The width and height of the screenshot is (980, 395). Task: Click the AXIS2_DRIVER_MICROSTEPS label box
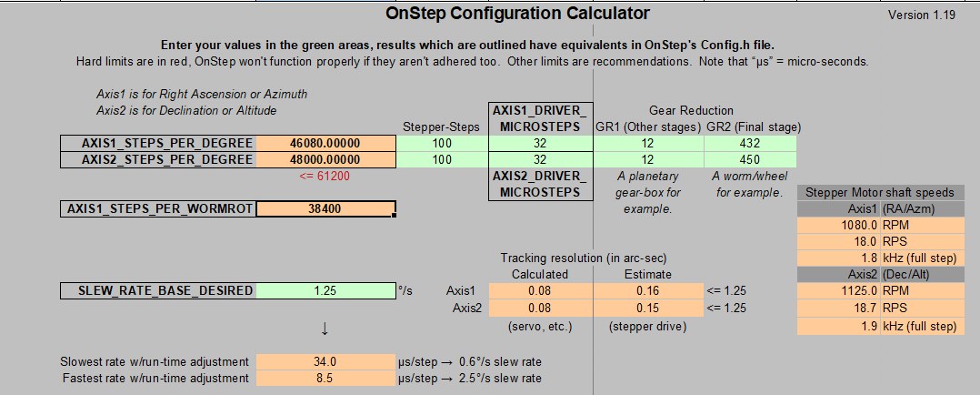540,184
